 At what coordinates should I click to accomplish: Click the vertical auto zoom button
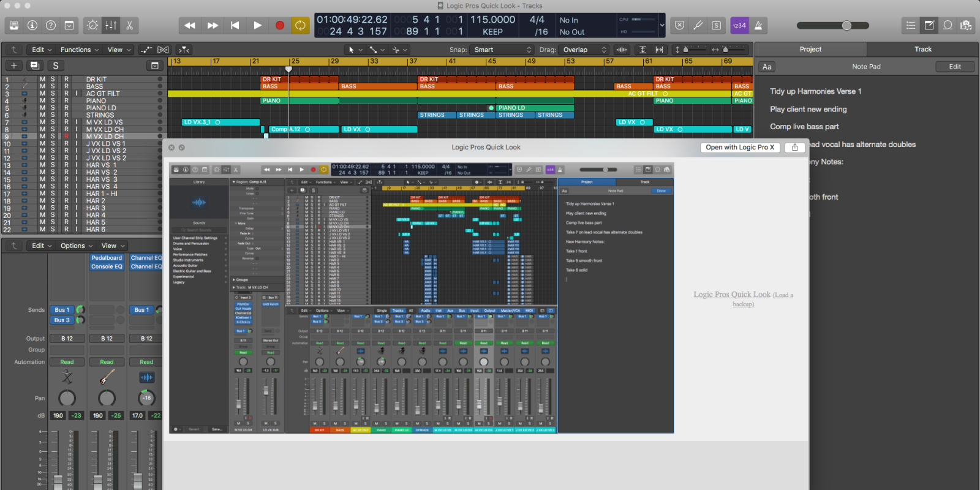tap(643, 50)
